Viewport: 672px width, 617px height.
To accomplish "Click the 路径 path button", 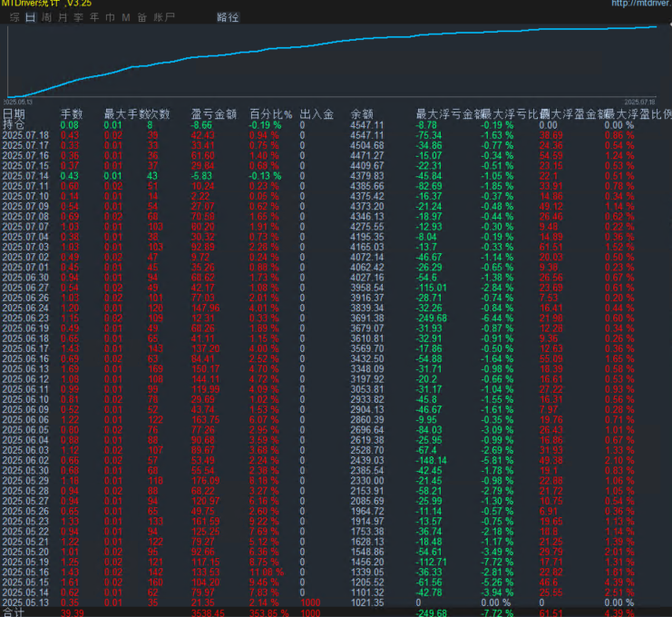I will pos(228,17).
